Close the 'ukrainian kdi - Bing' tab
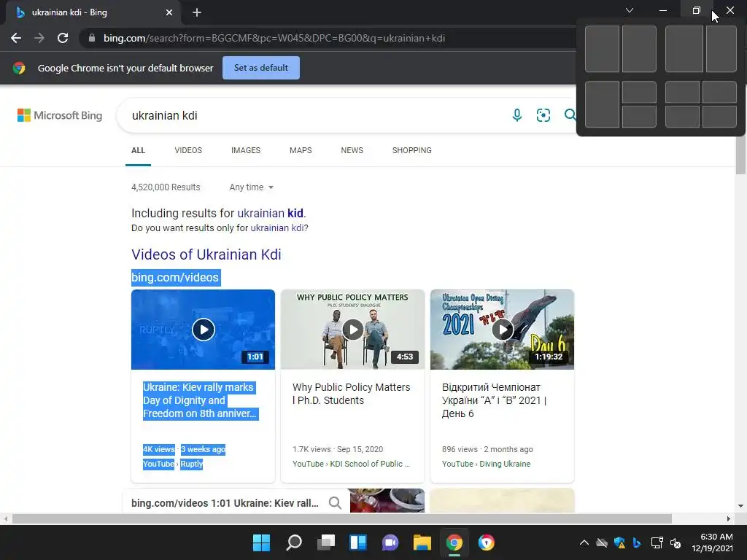 [x=169, y=12]
